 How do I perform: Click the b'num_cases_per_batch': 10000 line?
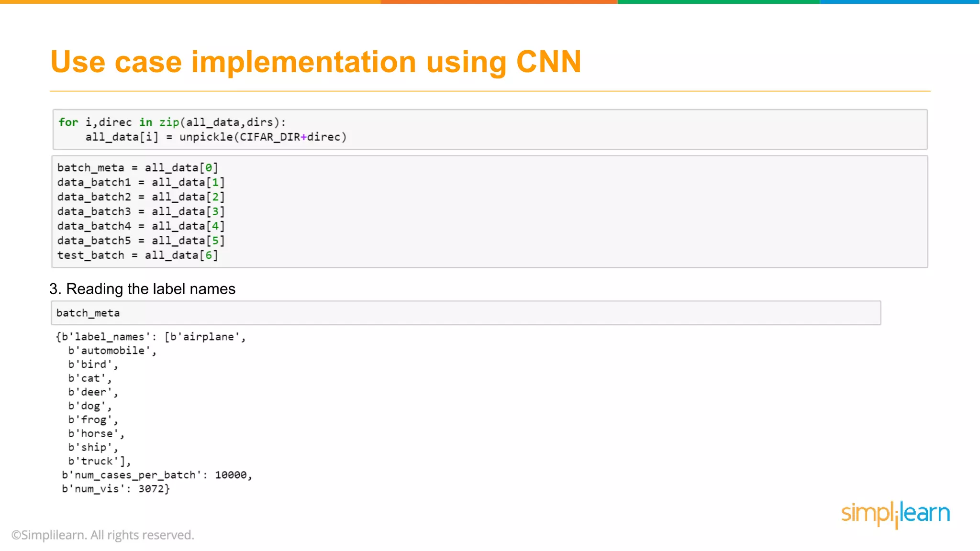pos(157,475)
